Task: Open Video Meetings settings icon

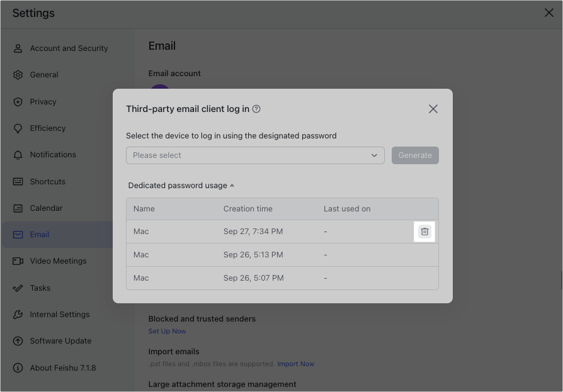Action: click(18, 260)
